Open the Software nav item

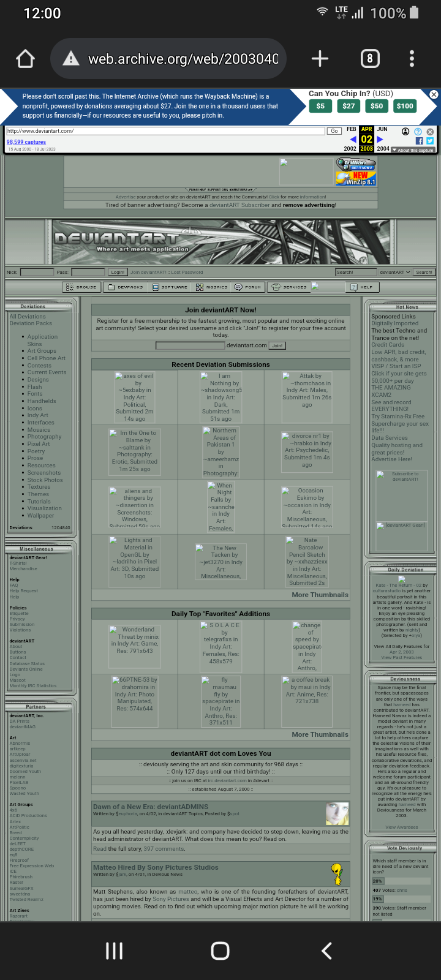[x=170, y=287]
